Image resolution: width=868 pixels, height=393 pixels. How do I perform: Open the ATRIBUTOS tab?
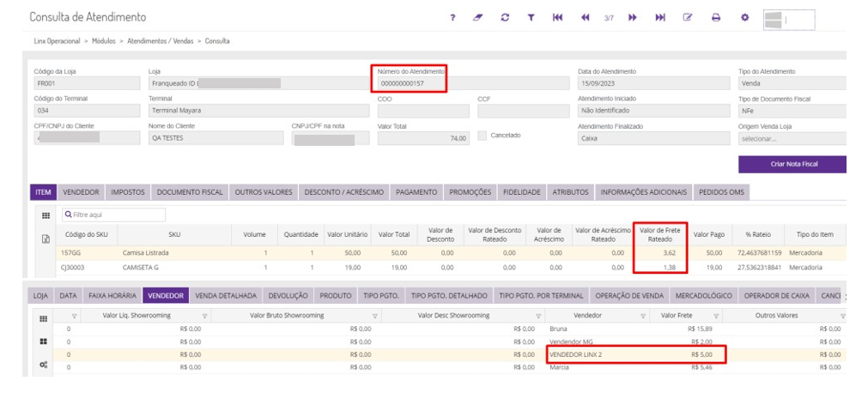click(570, 192)
